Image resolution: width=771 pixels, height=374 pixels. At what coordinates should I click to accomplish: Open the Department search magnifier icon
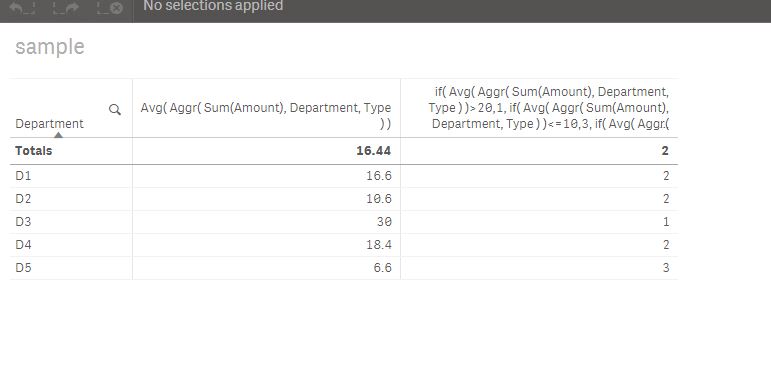[115, 110]
